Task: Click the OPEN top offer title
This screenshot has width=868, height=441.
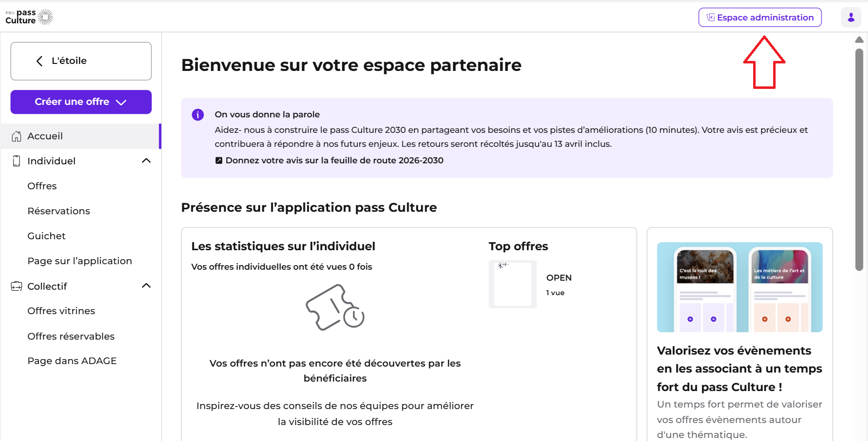Action: pyautogui.click(x=559, y=278)
